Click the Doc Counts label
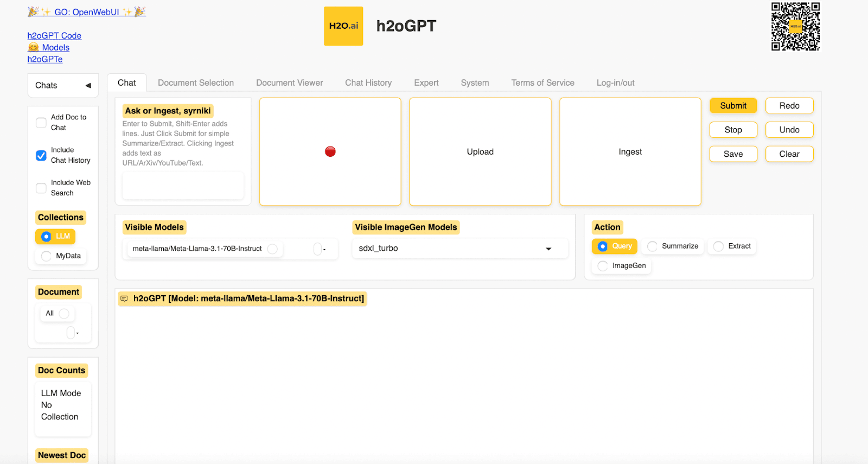 point(61,371)
